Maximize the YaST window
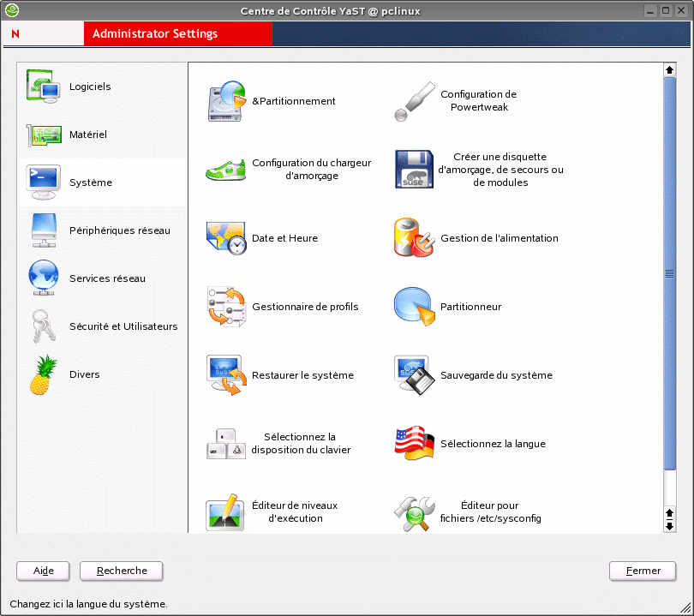 [665, 10]
